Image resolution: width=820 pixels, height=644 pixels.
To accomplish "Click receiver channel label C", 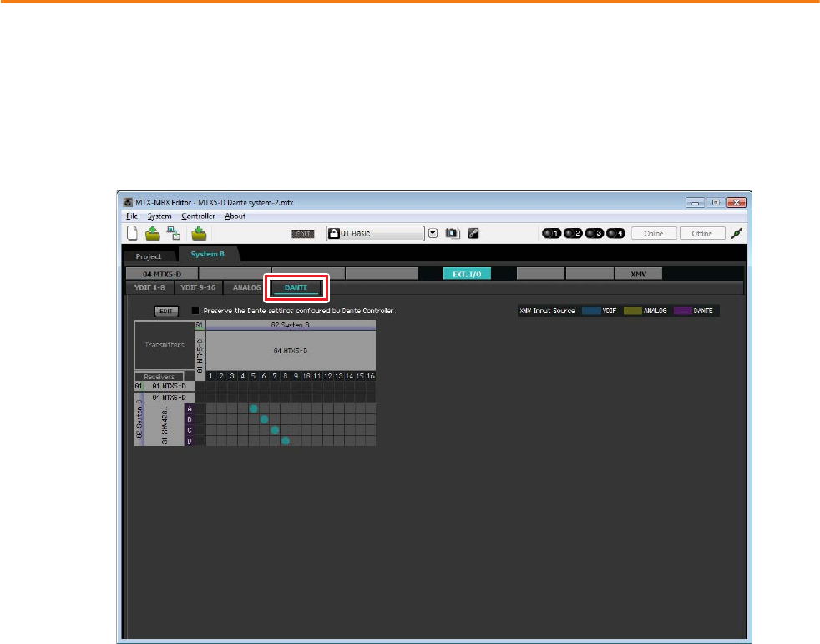I will click(x=190, y=430).
